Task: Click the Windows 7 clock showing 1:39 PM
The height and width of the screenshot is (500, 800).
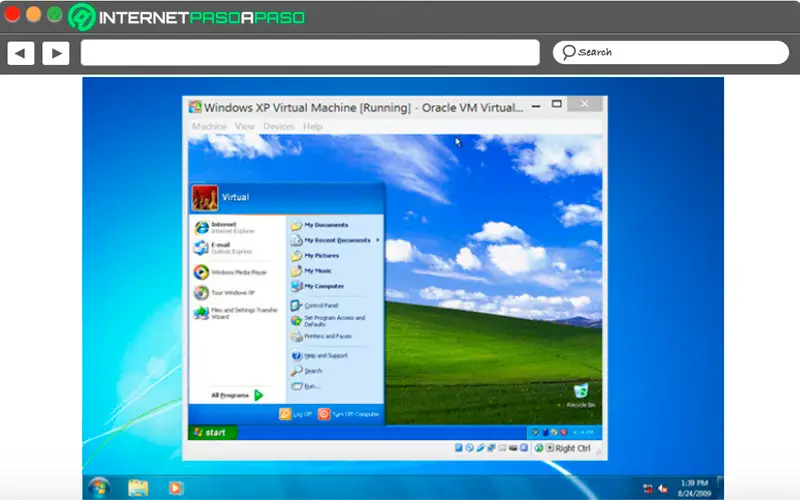Action: [x=694, y=488]
